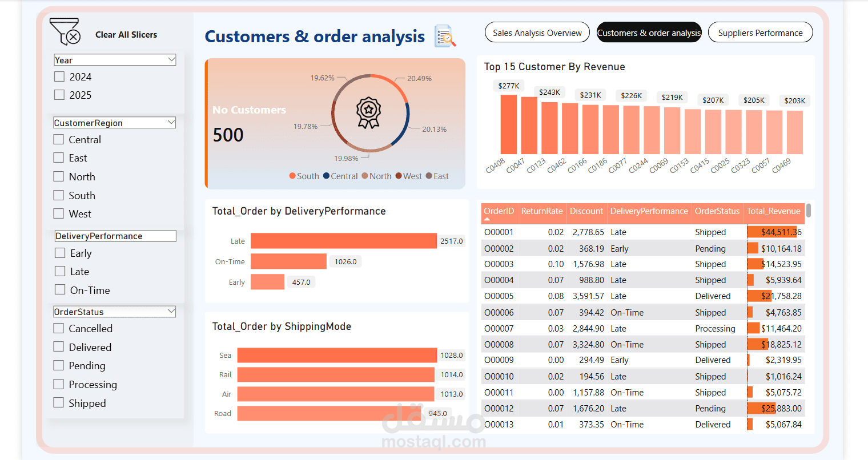
Task: Click the Central legend marker
Action: (327, 176)
